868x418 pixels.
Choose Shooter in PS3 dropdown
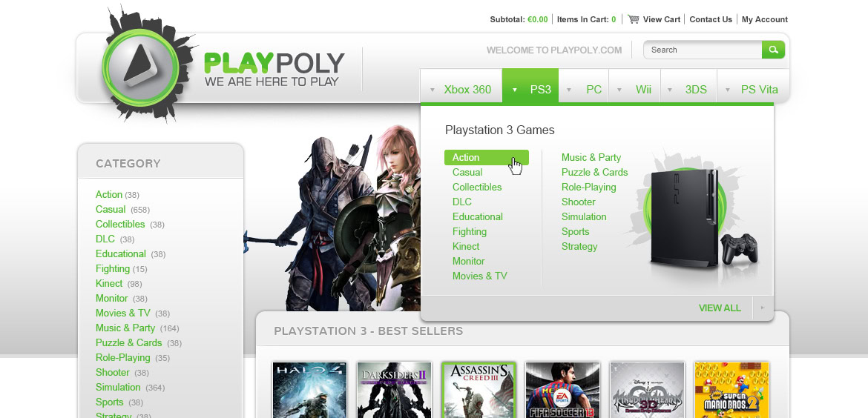579,202
